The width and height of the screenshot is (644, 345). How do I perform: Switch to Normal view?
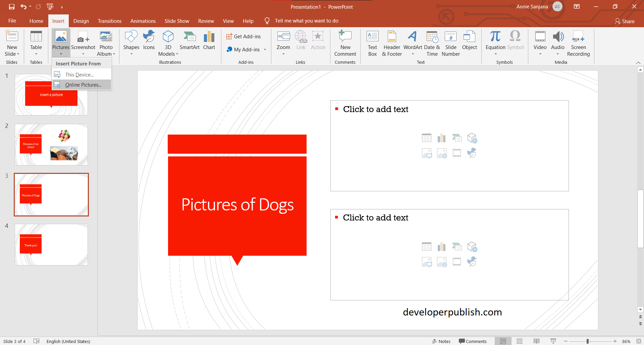(503, 341)
